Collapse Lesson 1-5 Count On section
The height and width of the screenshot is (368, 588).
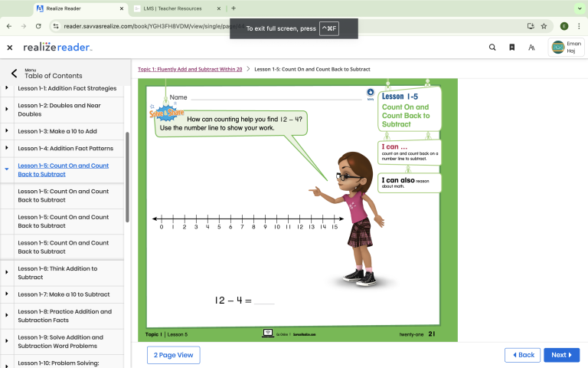tap(7, 169)
